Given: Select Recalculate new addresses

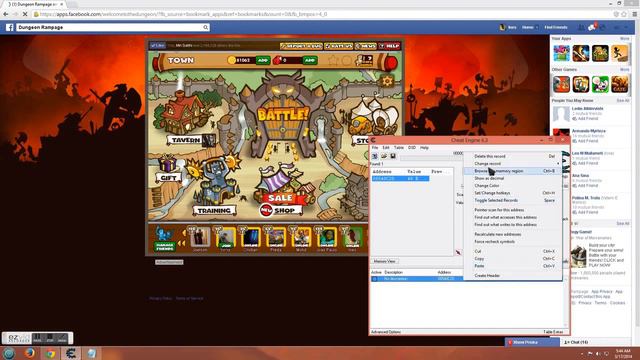Looking at the screenshot, I should point(512,234).
